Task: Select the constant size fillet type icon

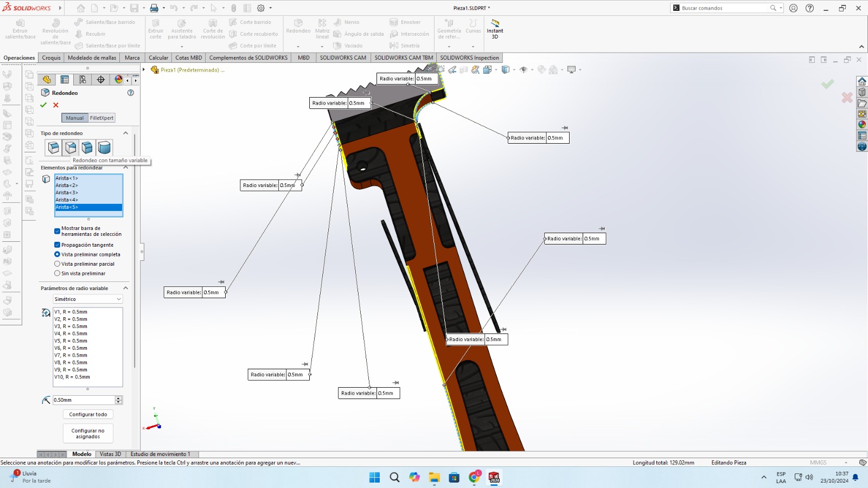Action: click(54, 147)
